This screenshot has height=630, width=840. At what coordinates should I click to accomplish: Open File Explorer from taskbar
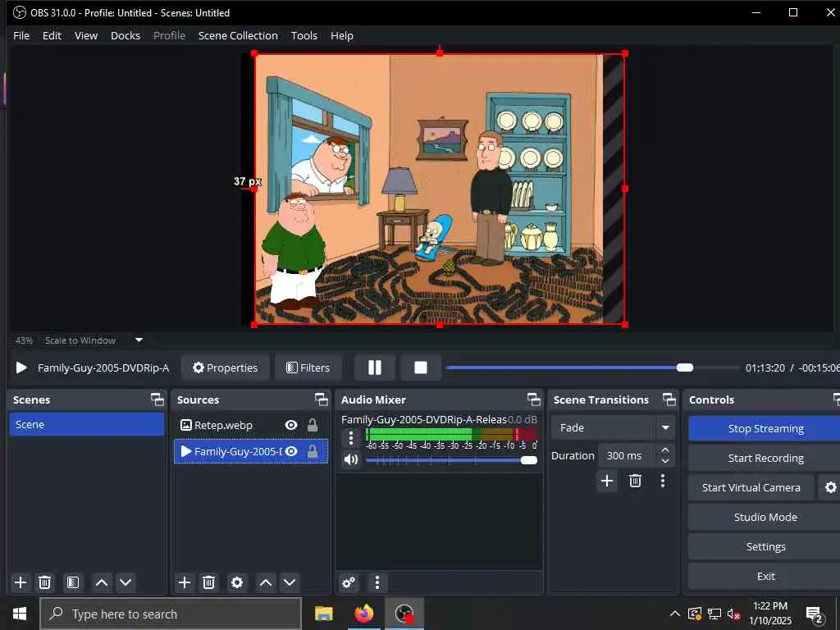click(323, 614)
